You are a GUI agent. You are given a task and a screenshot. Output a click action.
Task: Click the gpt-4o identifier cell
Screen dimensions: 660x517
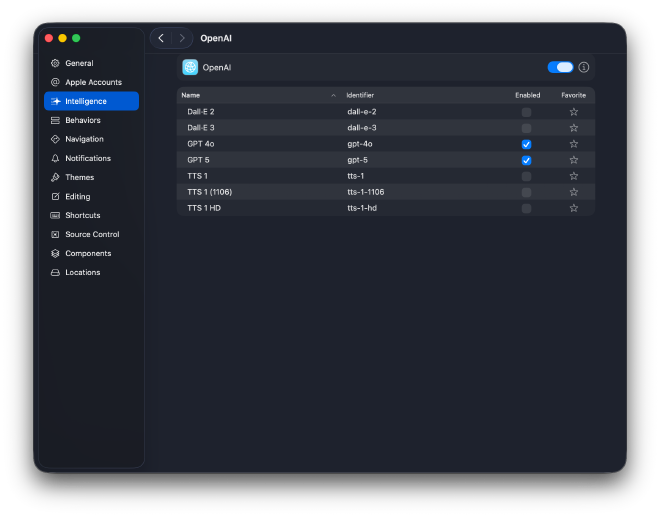pyautogui.click(x=359, y=144)
